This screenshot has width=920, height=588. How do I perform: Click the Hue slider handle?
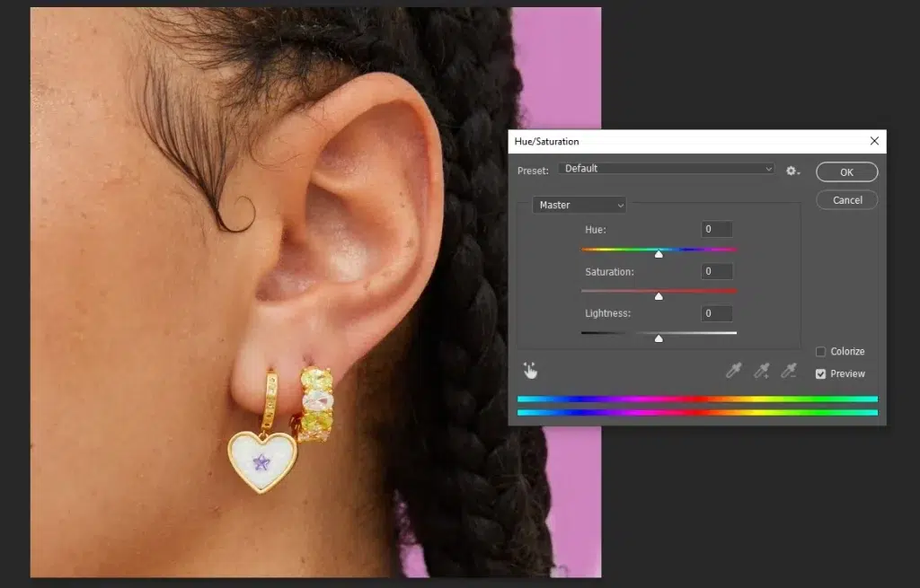[x=659, y=254]
